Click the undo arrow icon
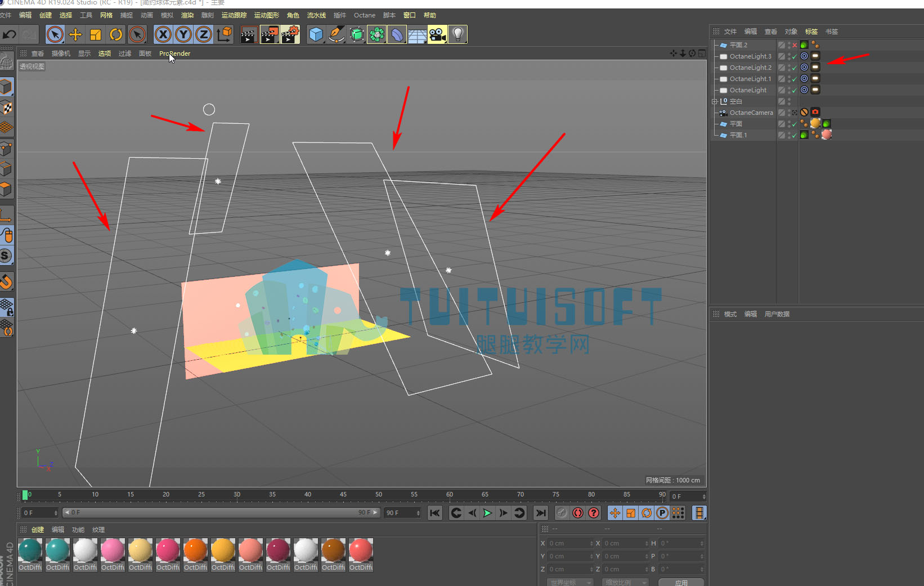Viewport: 924px width, 586px height. click(10, 35)
